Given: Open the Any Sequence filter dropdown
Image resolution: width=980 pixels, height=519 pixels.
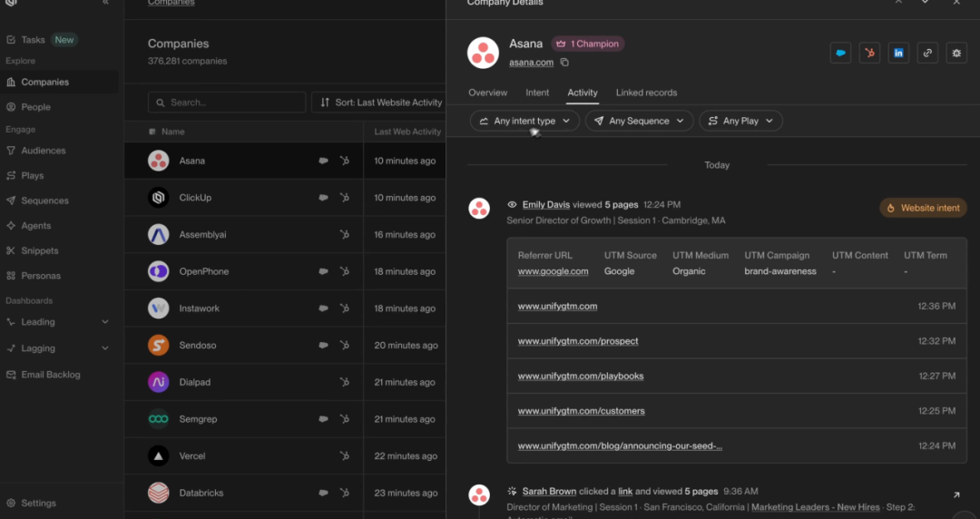Looking at the screenshot, I should tap(640, 121).
